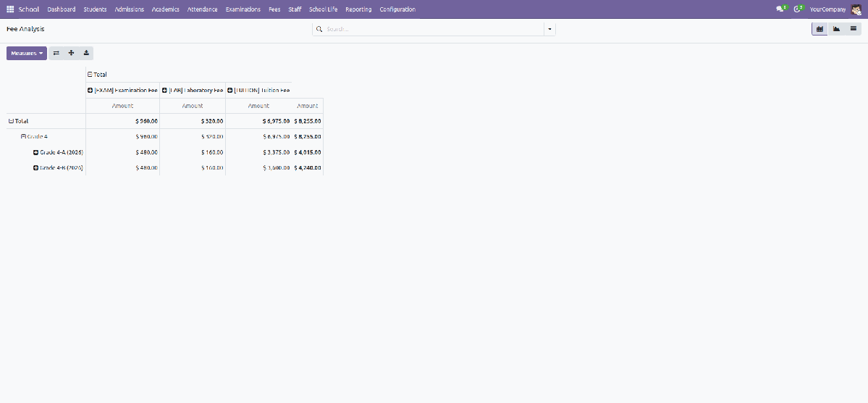The image size is (868, 403).
Task: Switch to list view icon
Action: pos(853,29)
